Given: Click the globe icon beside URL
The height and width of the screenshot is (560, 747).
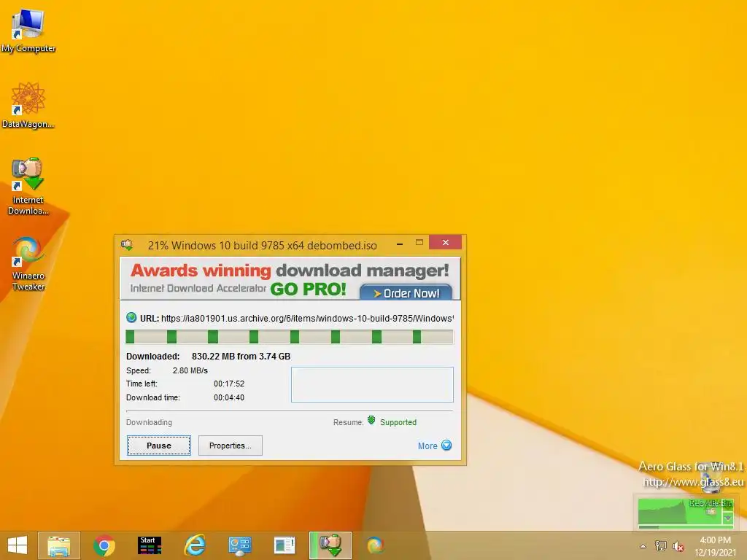Looking at the screenshot, I should (131, 318).
